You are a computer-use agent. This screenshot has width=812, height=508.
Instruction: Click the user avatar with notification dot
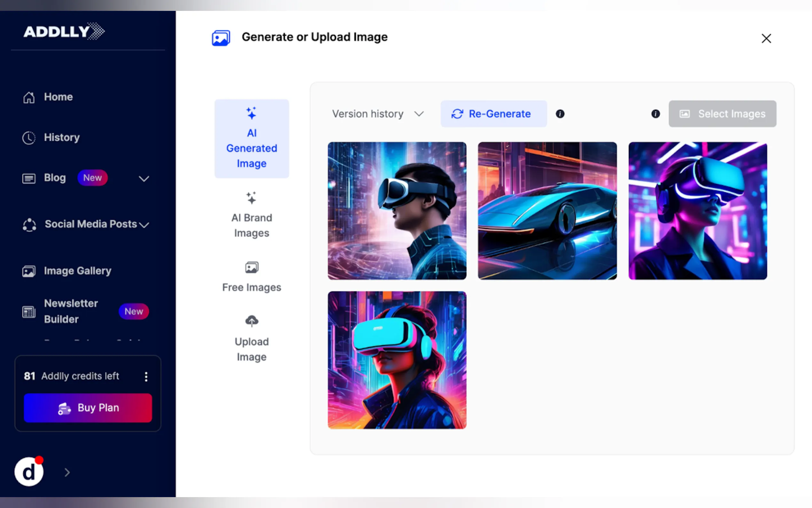[29, 472]
